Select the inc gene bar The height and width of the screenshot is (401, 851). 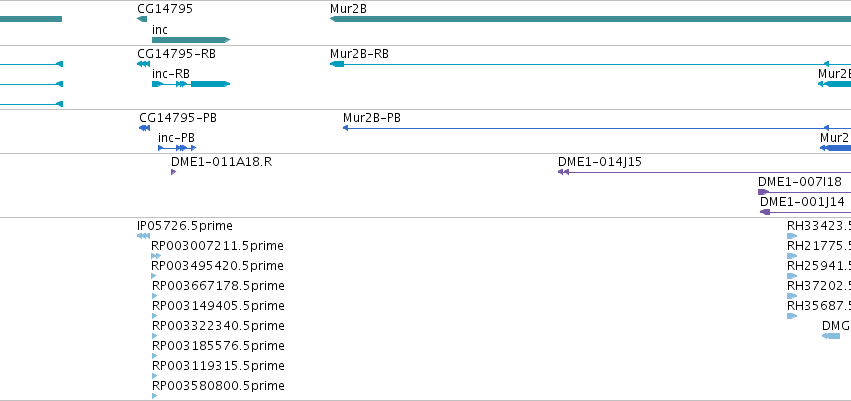(x=191, y=40)
